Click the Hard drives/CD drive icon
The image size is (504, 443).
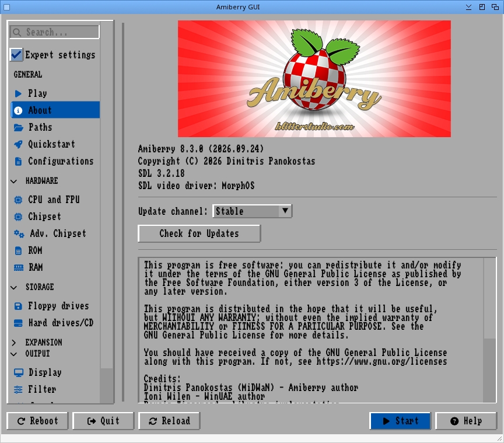[18, 323]
